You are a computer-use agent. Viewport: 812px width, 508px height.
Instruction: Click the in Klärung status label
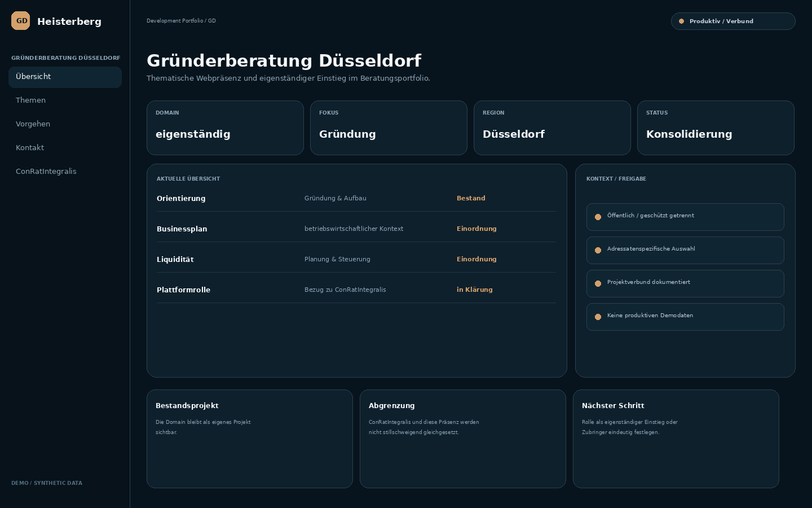point(475,290)
